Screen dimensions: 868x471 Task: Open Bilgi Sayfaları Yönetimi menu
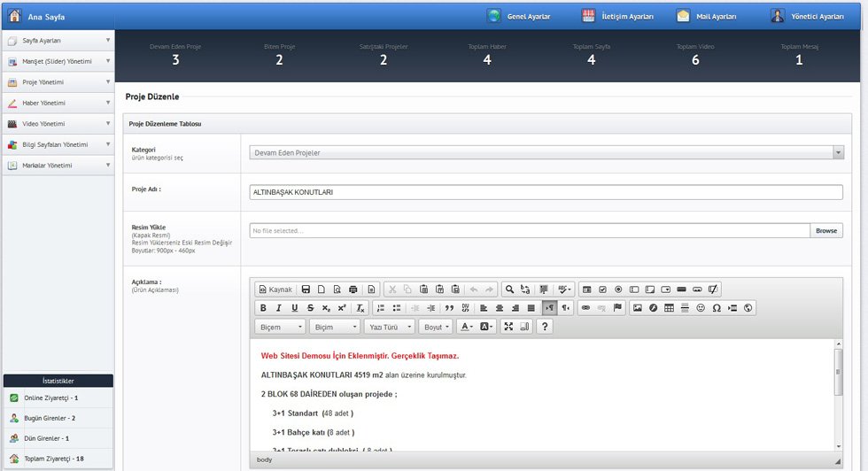pos(58,144)
